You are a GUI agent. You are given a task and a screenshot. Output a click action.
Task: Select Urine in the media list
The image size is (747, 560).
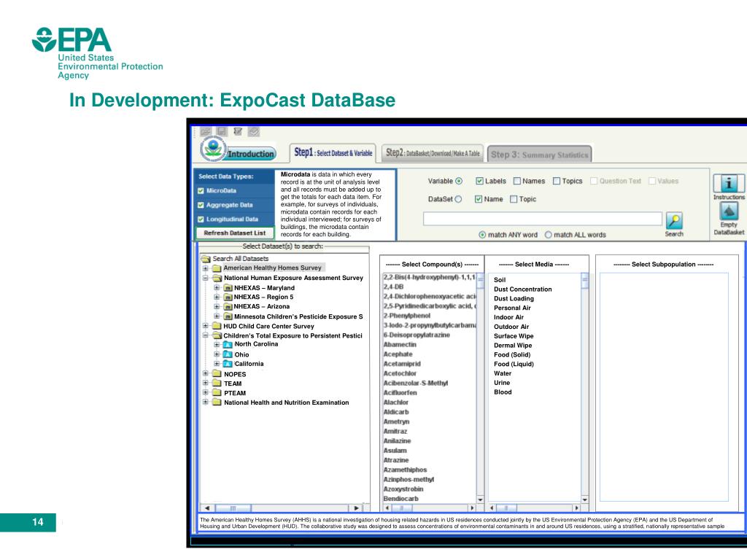502,383
